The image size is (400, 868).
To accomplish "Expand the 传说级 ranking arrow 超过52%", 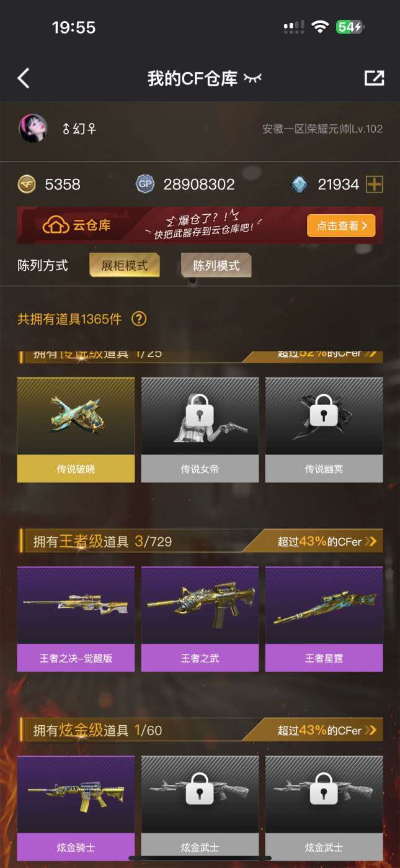I will click(327, 355).
